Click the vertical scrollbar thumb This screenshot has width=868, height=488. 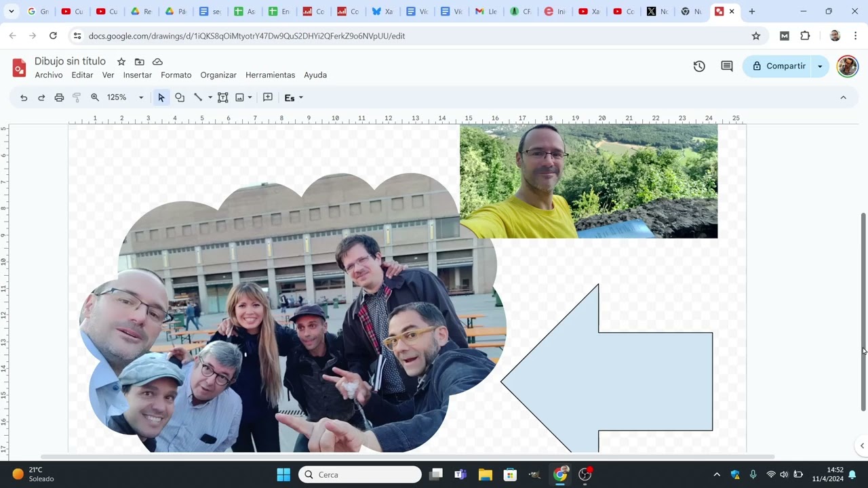click(x=863, y=312)
